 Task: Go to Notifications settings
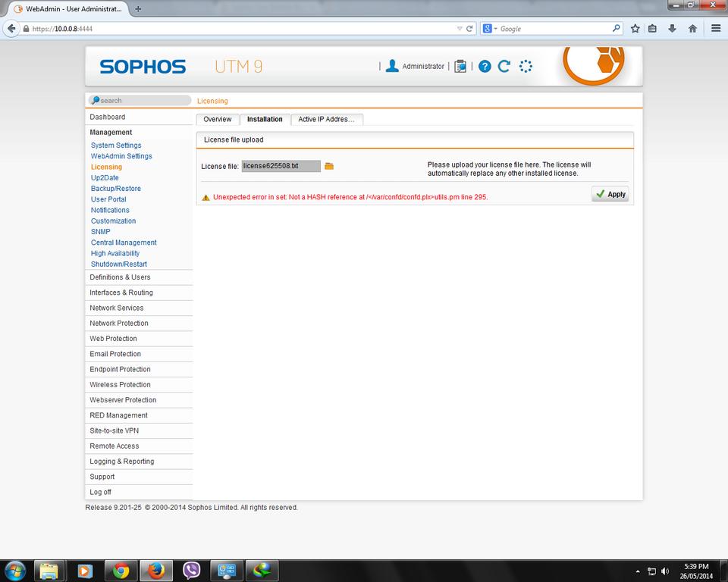pos(110,210)
